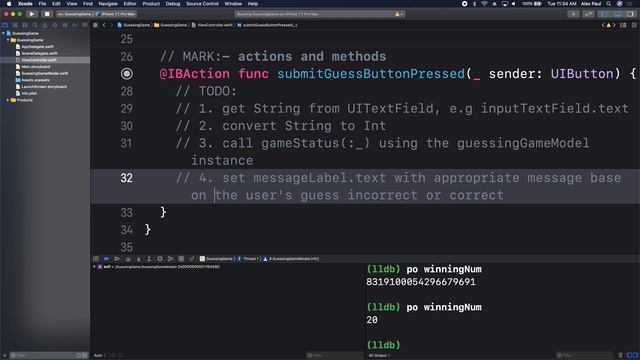
Task: Click Step Out in debug bar
Action: point(149,259)
